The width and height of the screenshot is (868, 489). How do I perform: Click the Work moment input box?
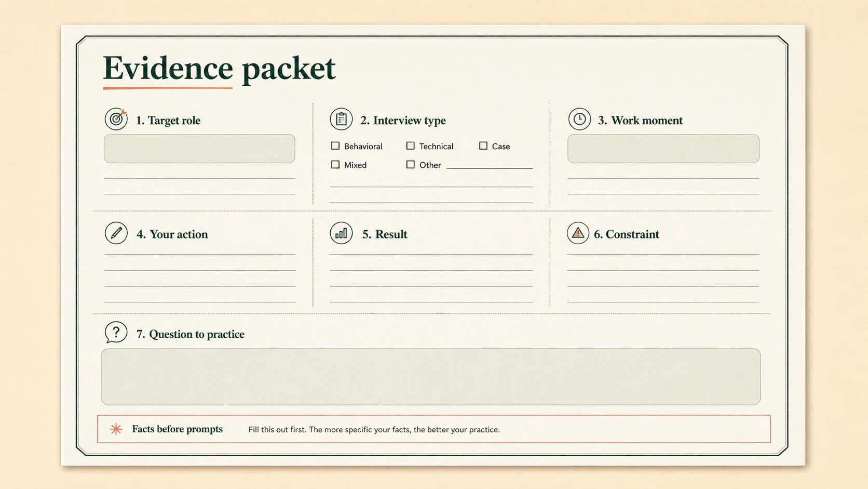pos(663,149)
